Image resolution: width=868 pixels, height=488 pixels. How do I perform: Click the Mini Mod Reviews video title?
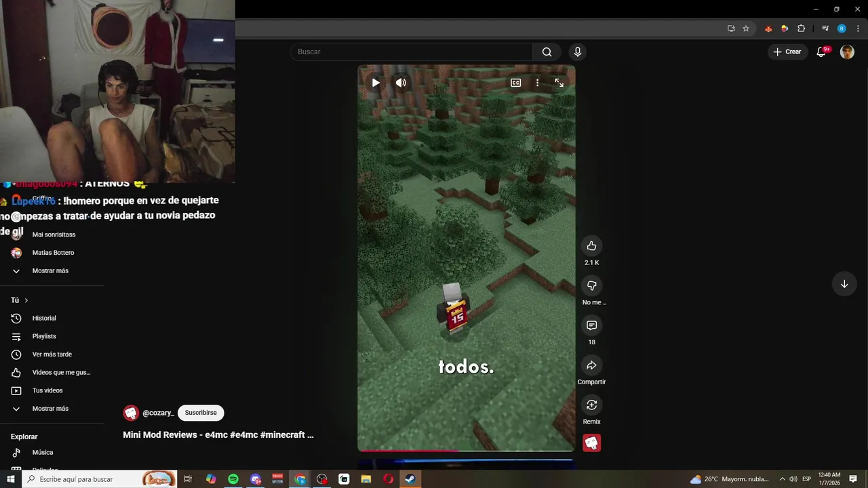[x=218, y=435]
